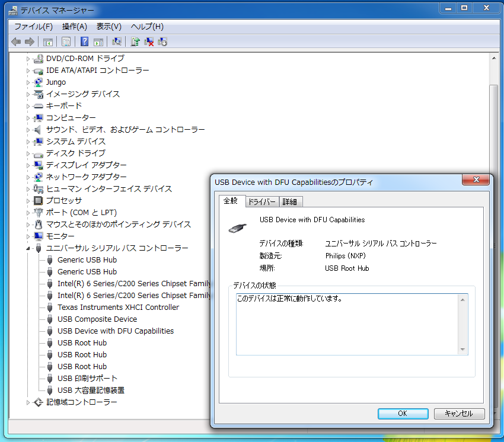Click the Back arrow toolbar icon
The height and width of the screenshot is (442, 504).
point(16,41)
